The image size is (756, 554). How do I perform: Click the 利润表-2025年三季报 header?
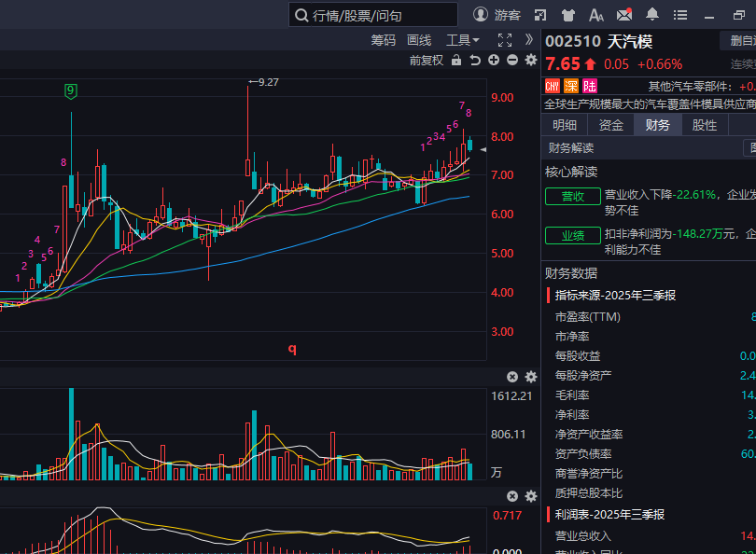click(609, 515)
